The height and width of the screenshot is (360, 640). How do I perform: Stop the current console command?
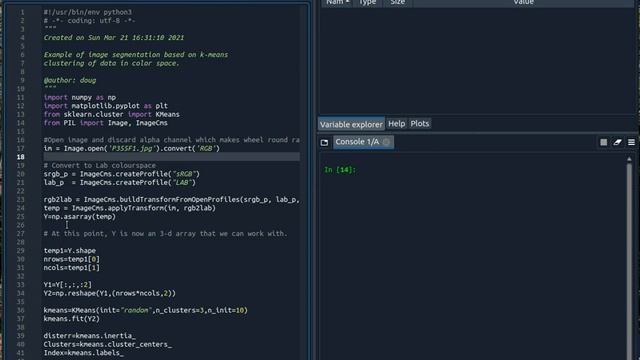point(603,142)
